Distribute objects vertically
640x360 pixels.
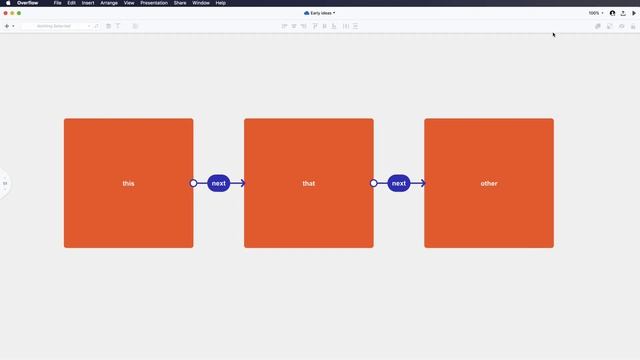(x=356, y=26)
